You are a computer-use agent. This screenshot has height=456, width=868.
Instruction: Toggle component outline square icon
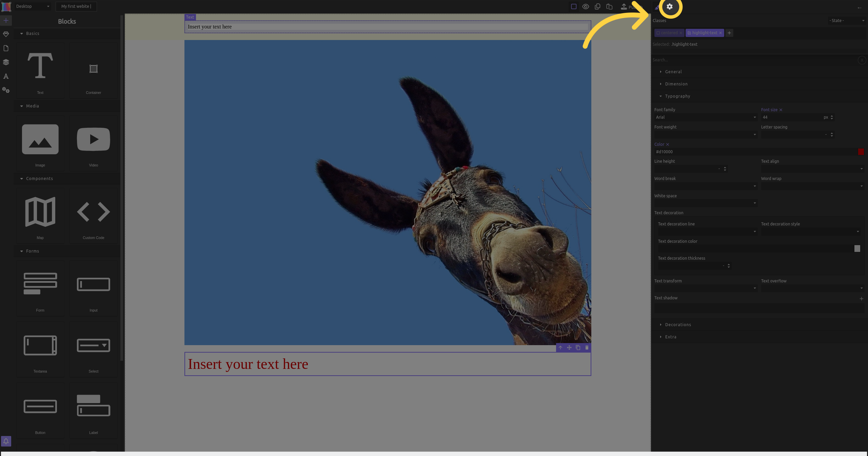point(574,6)
